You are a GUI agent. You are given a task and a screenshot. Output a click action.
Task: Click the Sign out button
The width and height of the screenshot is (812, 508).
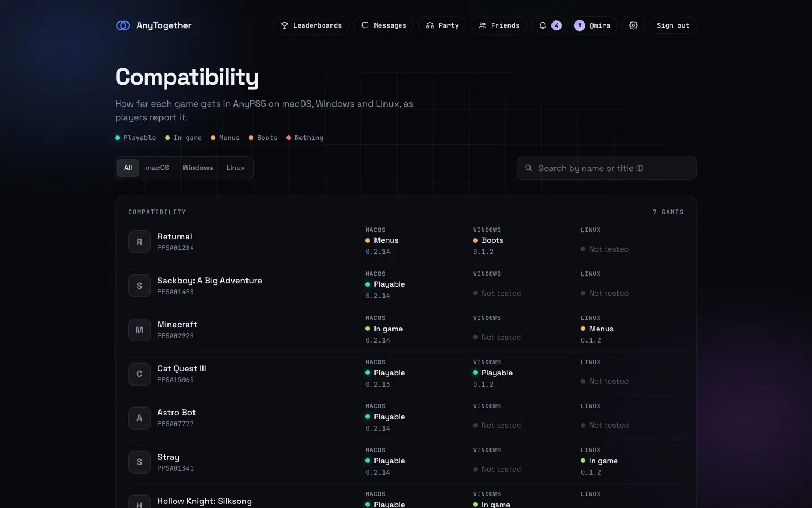tap(673, 25)
